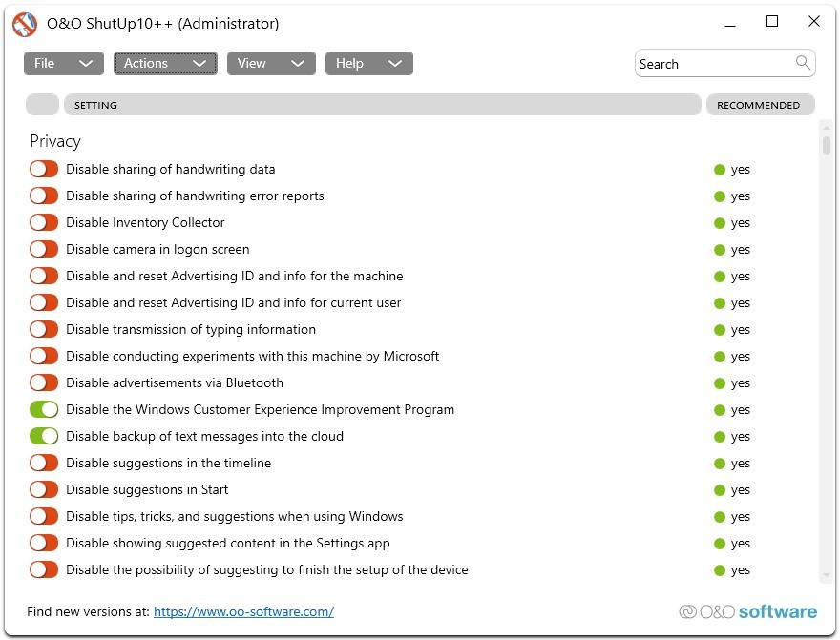Open the www.oo-software.com link

[x=243, y=612]
